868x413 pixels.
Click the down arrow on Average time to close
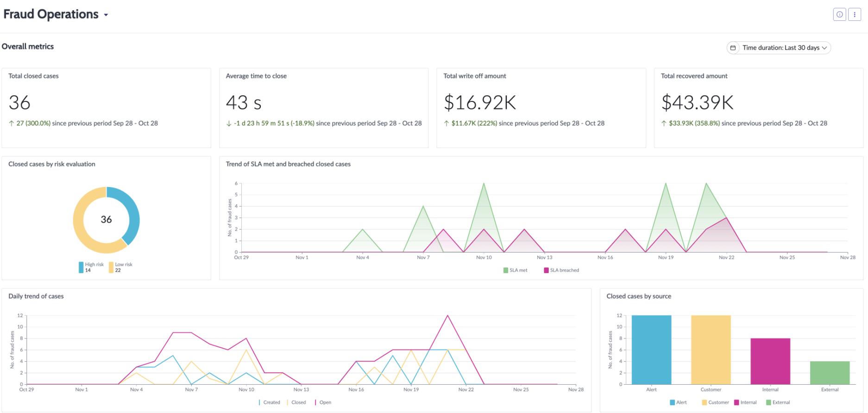[x=229, y=123]
